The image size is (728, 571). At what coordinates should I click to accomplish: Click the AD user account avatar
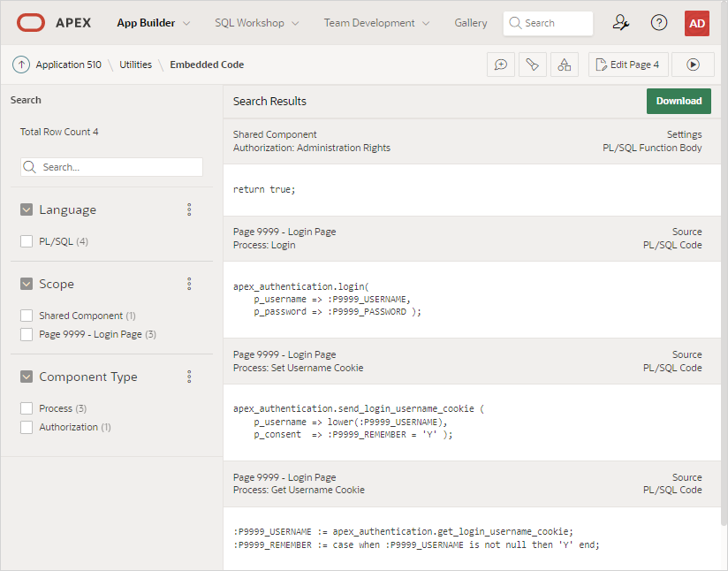pos(697,23)
